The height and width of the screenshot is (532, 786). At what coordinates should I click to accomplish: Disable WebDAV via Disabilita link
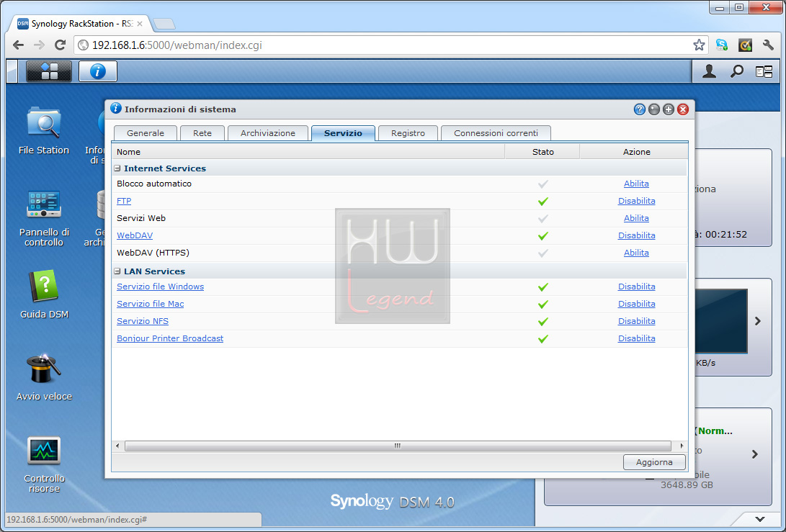[637, 235]
